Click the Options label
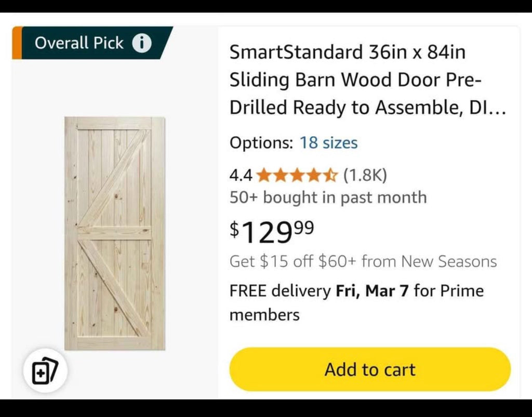The width and height of the screenshot is (532, 417). (x=261, y=143)
